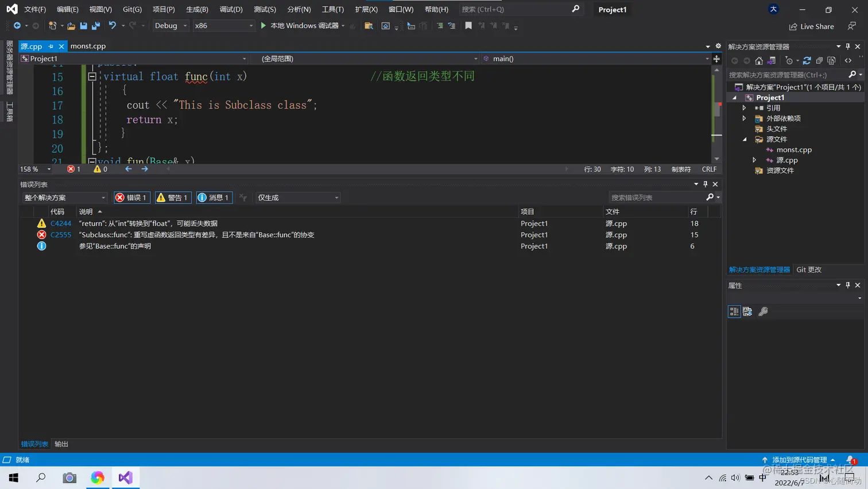868x489 pixels.
Task: Click the feedback icon next to Live Share
Action: pyautogui.click(x=852, y=26)
